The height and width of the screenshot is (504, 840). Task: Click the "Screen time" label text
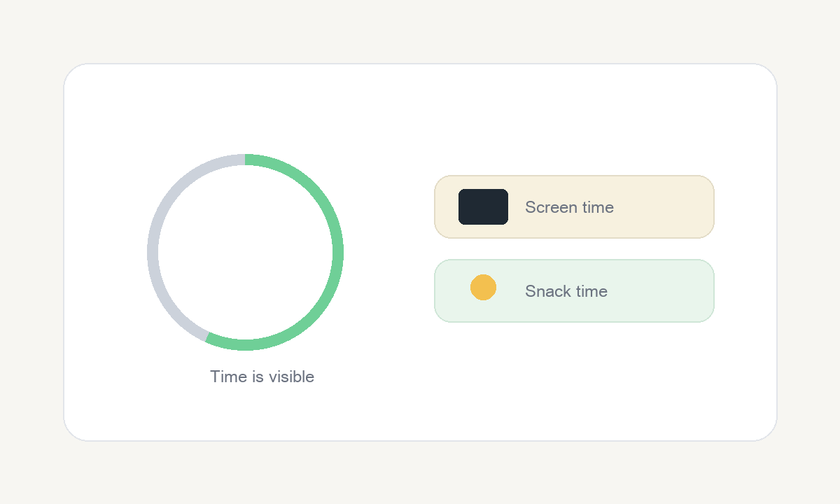(569, 207)
